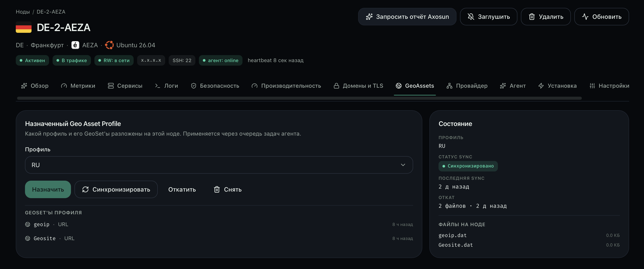Click the sliders icon of Настройки tab

click(592, 86)
